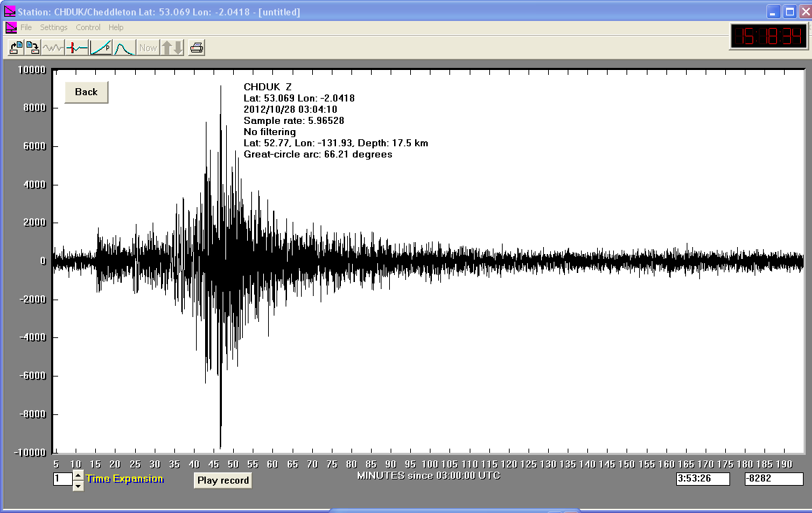Click the red marker event-pick toolbar icon

76,48
